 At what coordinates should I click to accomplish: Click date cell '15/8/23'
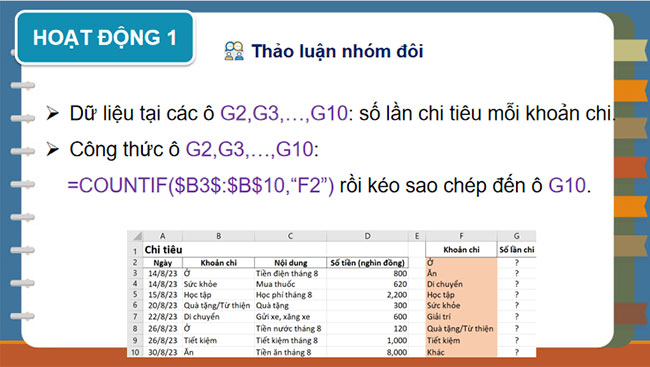[162, 295]
